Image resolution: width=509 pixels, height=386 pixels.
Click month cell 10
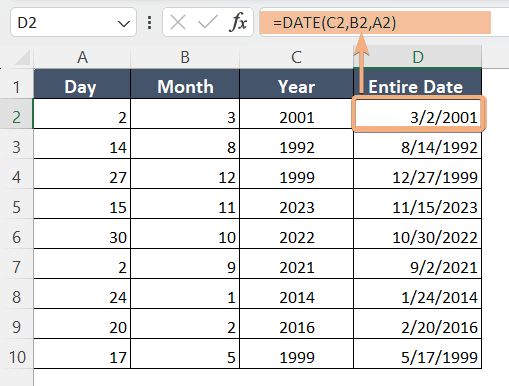[x=185, y=234]
